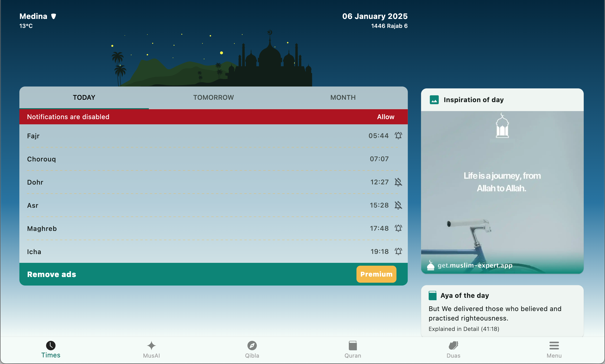
Task: Open MusAI assistant
Action: pos(151,349)
